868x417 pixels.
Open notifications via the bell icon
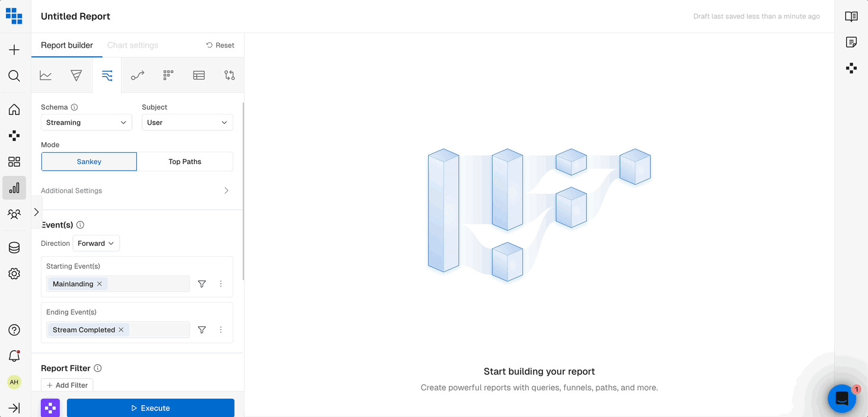(x=14, y=356)
